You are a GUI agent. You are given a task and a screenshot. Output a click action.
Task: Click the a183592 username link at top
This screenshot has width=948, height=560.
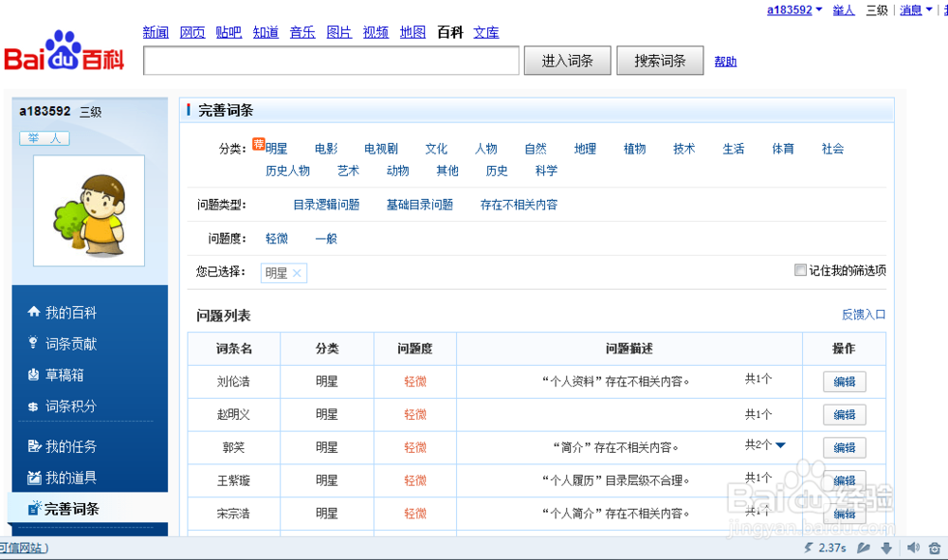click(790, 9)
